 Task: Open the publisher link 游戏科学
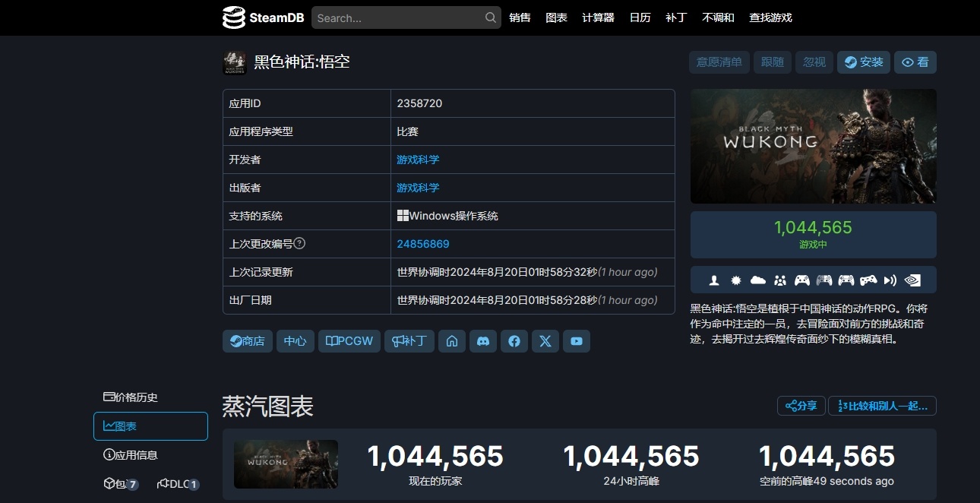418,188
